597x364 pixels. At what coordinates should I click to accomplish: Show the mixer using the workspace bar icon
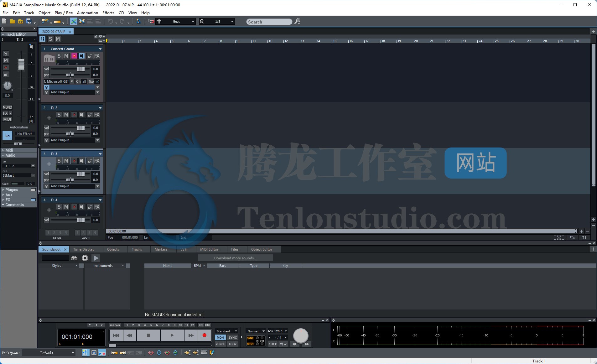click(94, 353)
